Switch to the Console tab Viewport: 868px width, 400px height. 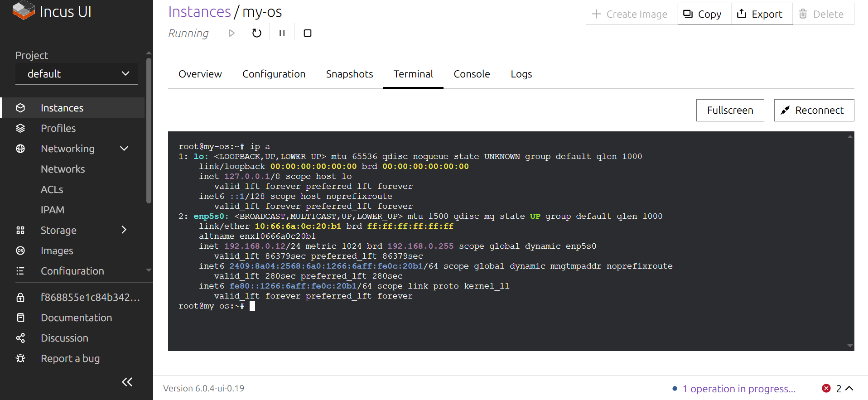pos(472,74)
